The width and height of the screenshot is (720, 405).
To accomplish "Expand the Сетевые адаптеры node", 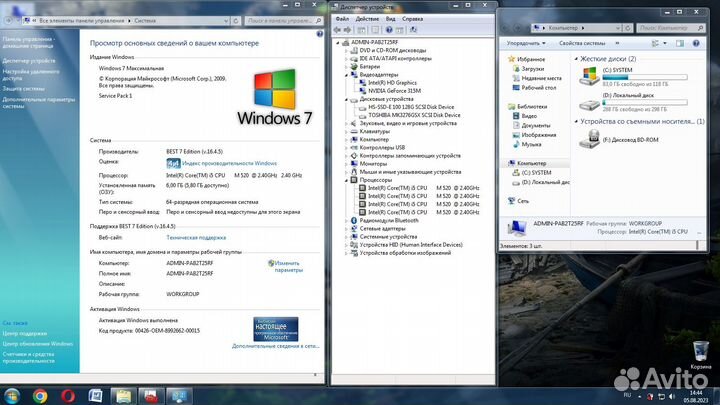I will pyautogui.click(x=347, y=229).
